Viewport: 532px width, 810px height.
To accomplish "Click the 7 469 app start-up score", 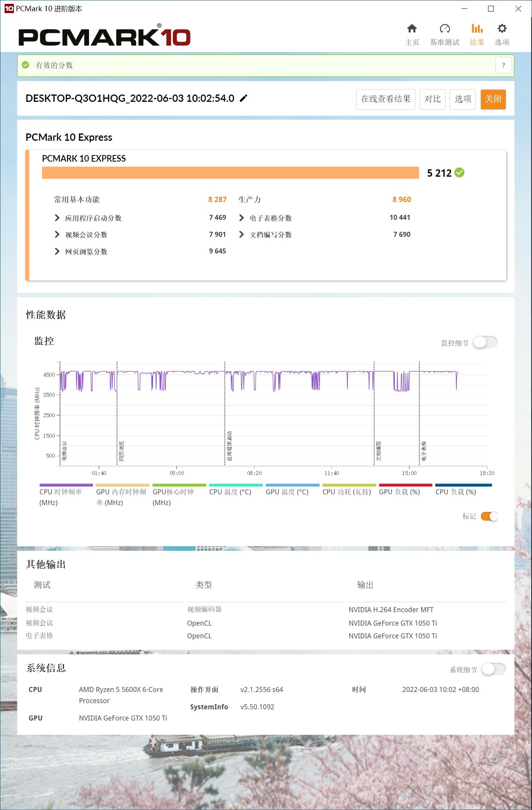I will tap(217, 218).
